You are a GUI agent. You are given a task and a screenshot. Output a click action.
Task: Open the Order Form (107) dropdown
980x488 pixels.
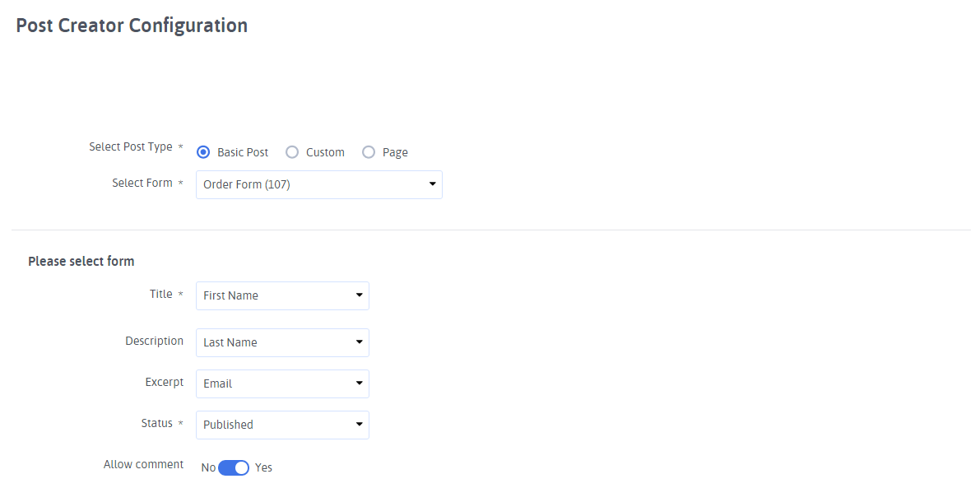pyautogui.click(x=318, y=185)
